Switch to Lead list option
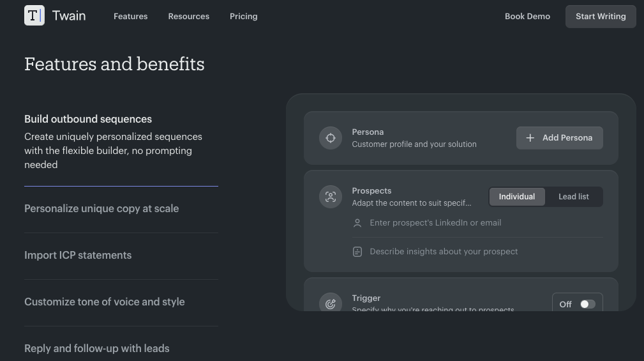 (x=573, y=197)
